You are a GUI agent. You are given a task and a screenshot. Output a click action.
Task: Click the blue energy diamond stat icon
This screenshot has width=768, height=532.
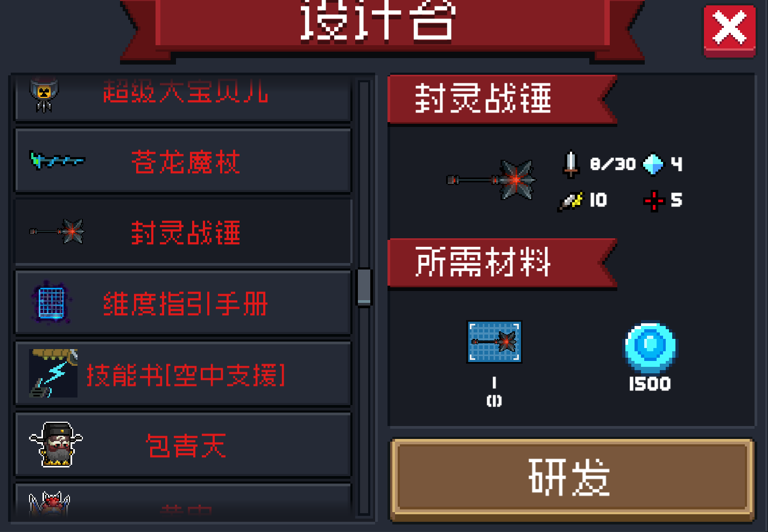coord(653,164)
